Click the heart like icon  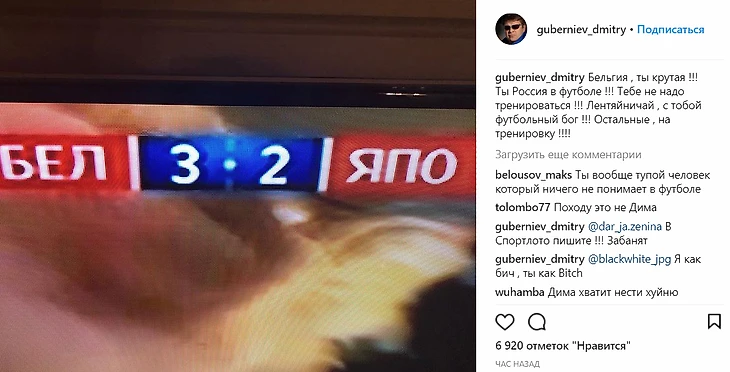click(505, 322)
